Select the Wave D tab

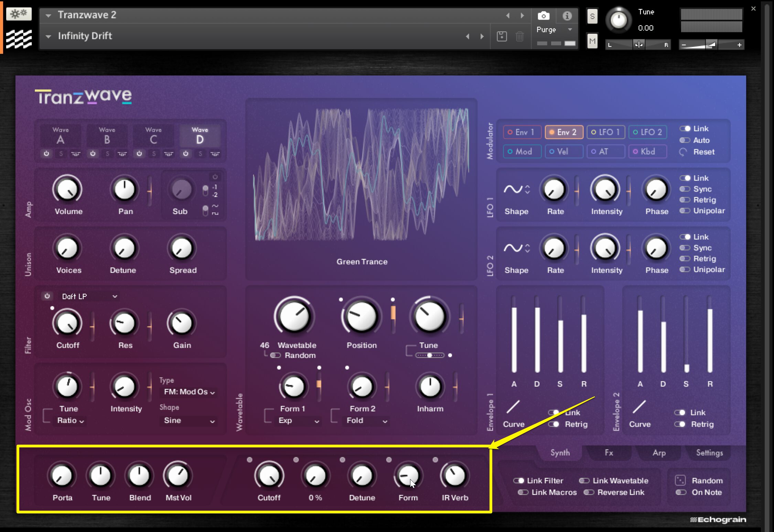pyautogui.click(x=200, y=136)
